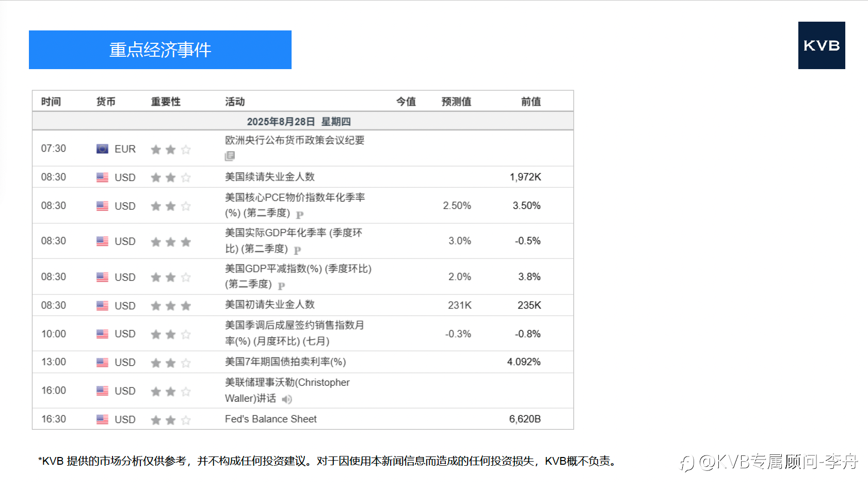Viewport: 868px width, 490px height.
Task: Click the US flag in the 13:00 row
Action: click(102, 363)
